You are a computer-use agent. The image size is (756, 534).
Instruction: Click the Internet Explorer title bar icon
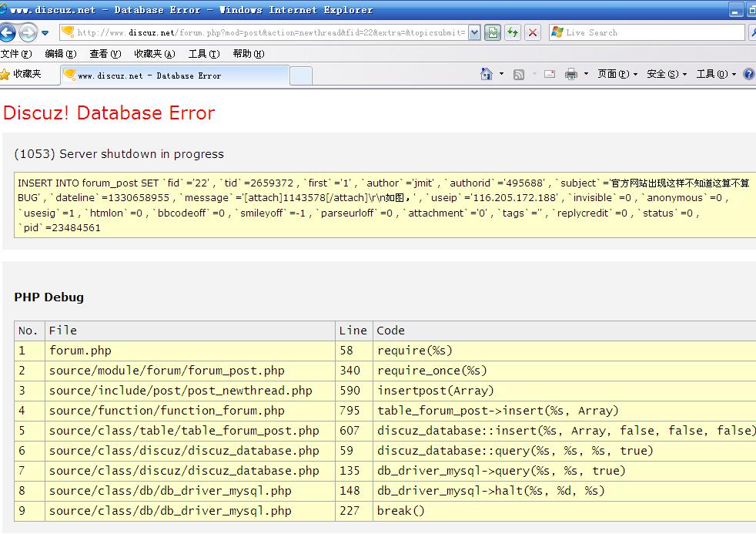pos(3,10)
